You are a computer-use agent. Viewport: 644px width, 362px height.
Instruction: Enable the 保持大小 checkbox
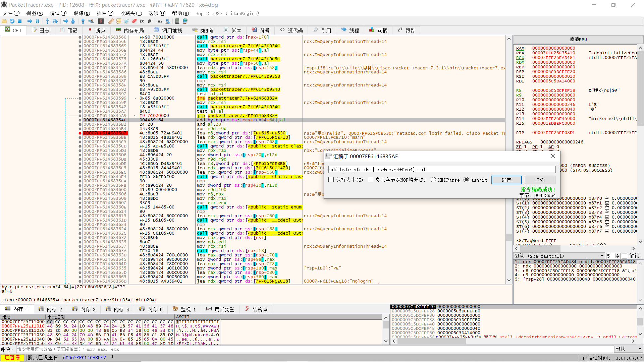click(331, 180)
